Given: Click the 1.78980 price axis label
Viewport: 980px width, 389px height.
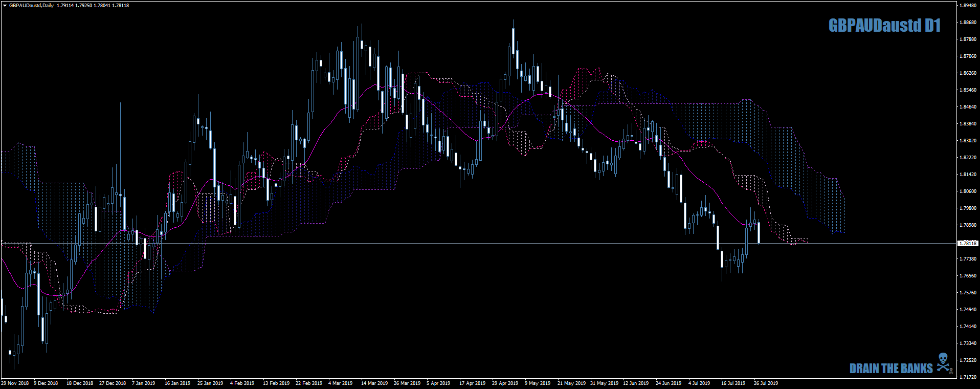Looking at the screenshot, I should (x=968, y=225).
